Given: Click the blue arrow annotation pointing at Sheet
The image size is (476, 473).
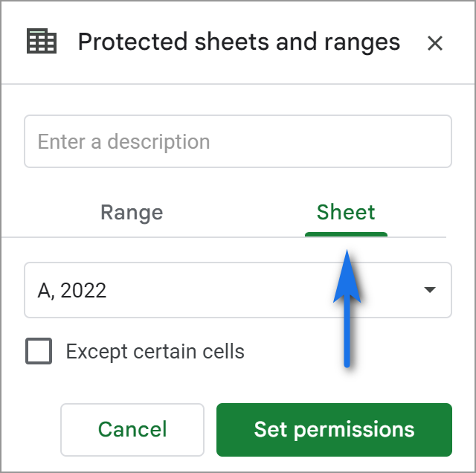Looking at the screenshot, I should [x=347, y=308].
